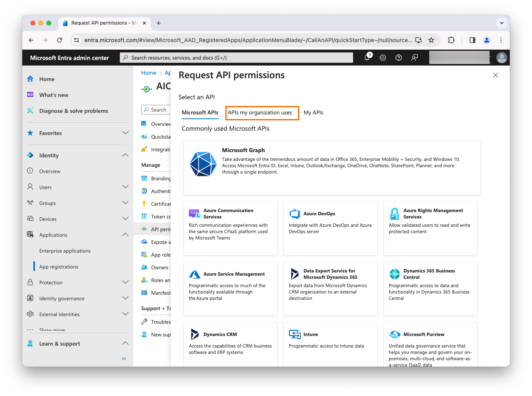The image size is (532, 396).
Task: Go to Home via breadcrumb link
Action: pyautogui.click(x=148, y=73)
